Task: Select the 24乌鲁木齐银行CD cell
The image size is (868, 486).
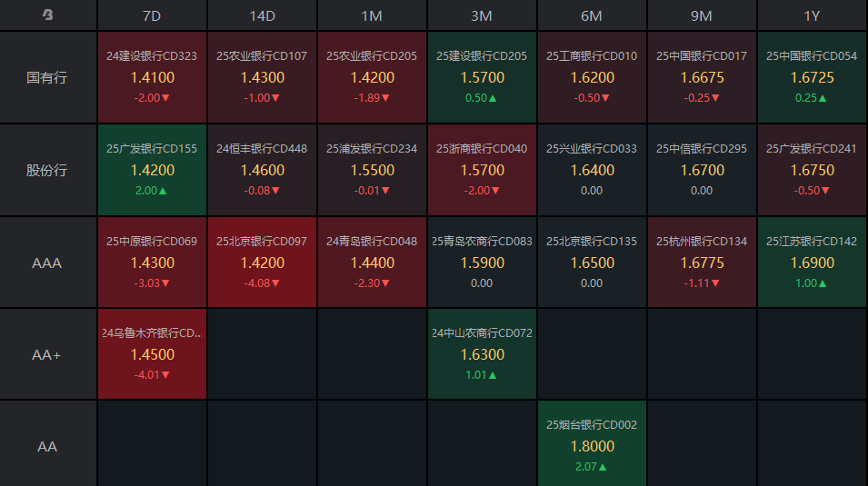Action: click(152, 354)
